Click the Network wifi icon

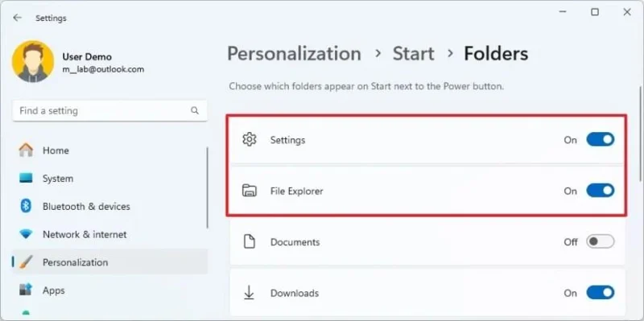[26, 234]
